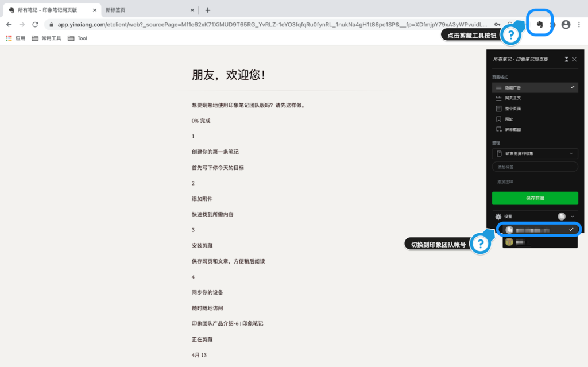The image size is (588, 367).
Task: Open the 常用工具 bookmarks folder
Action: [x=47, y=38]
